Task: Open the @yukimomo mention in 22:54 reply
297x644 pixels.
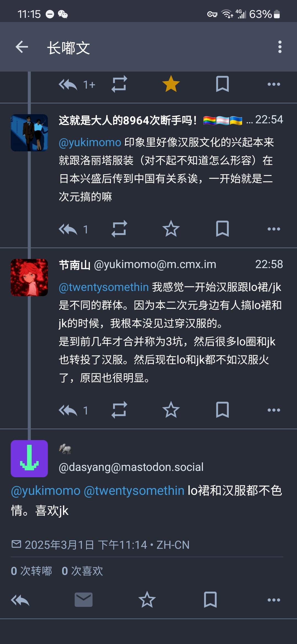Action: point(90,143)
